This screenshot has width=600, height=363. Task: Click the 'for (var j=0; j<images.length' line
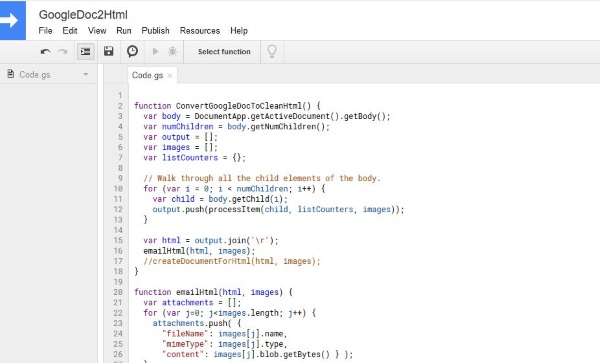pyautogui.click(x=230, y=313)
